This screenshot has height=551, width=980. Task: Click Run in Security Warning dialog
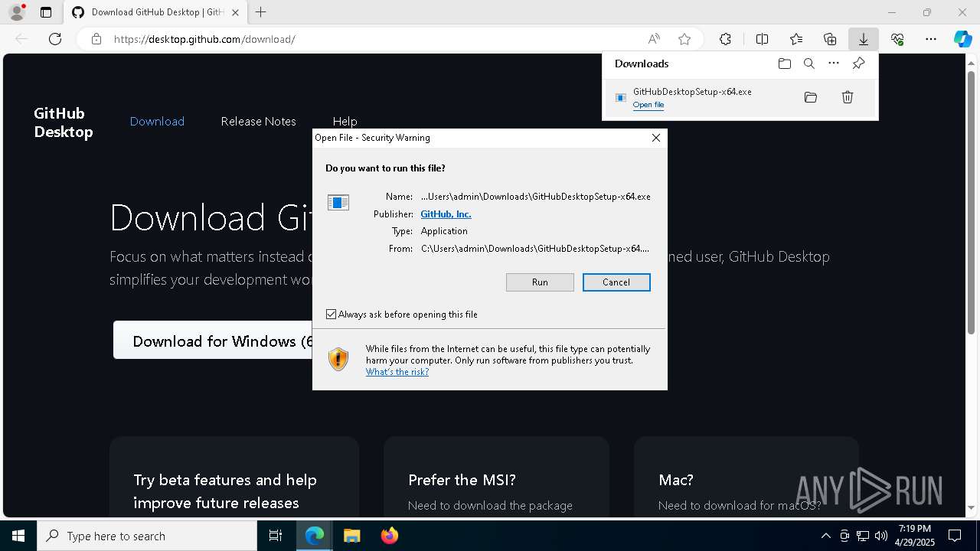coord(540,282)
